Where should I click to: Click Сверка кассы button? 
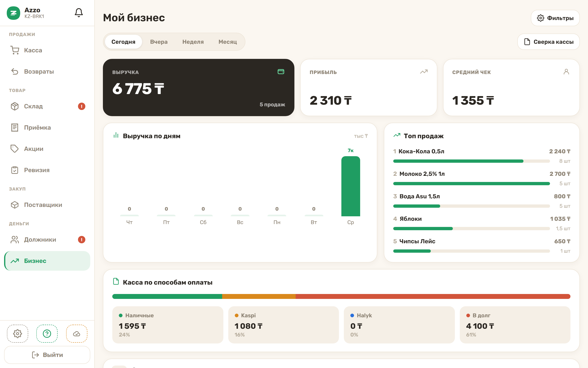pos(549,42)
